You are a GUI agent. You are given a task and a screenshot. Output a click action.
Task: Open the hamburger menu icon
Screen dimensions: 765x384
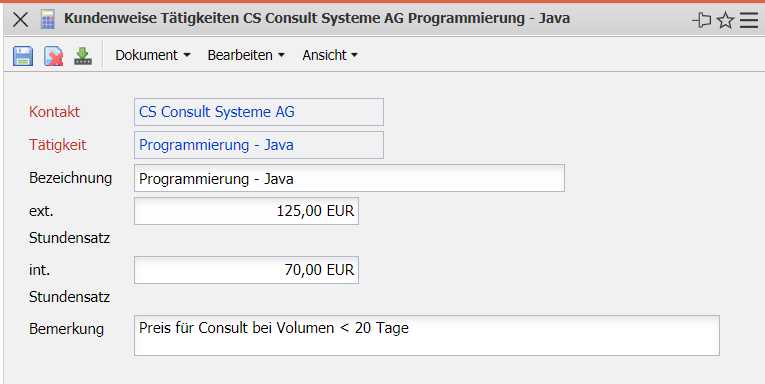point(749,20)
